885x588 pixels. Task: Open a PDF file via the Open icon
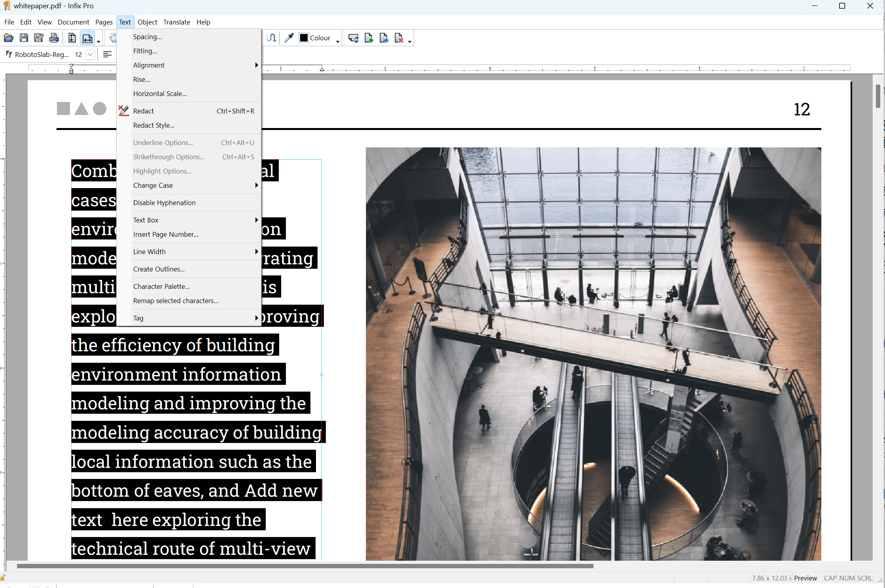8,38
